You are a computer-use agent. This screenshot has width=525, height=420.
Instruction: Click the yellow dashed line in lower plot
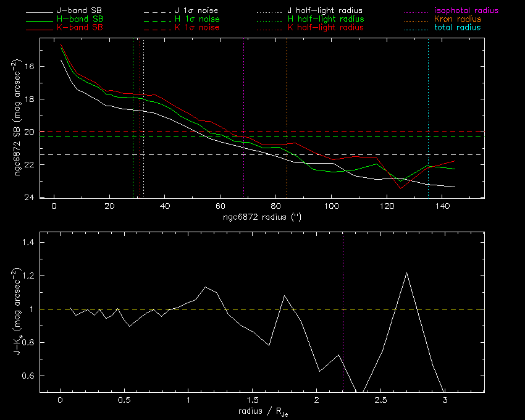point(247,309)
